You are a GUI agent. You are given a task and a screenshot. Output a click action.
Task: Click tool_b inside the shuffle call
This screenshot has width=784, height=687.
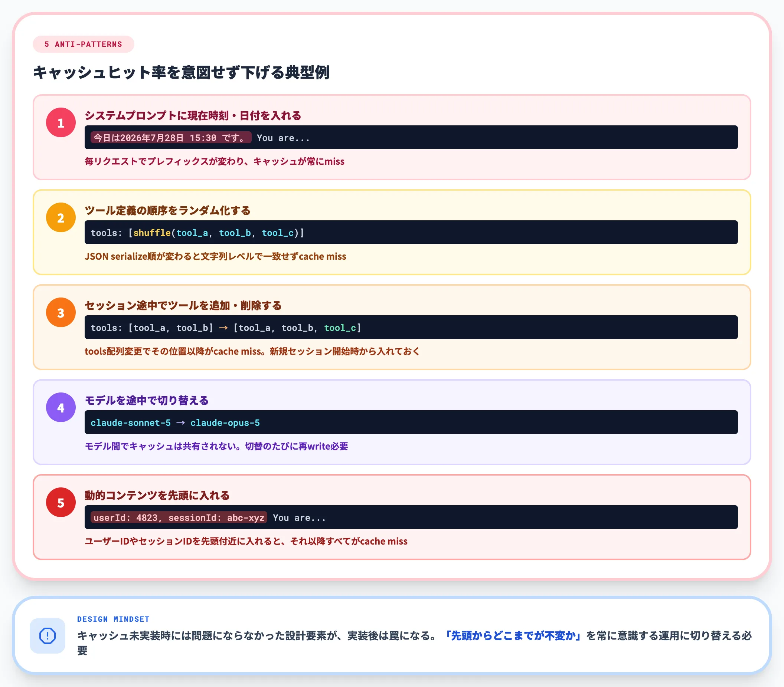235,233
